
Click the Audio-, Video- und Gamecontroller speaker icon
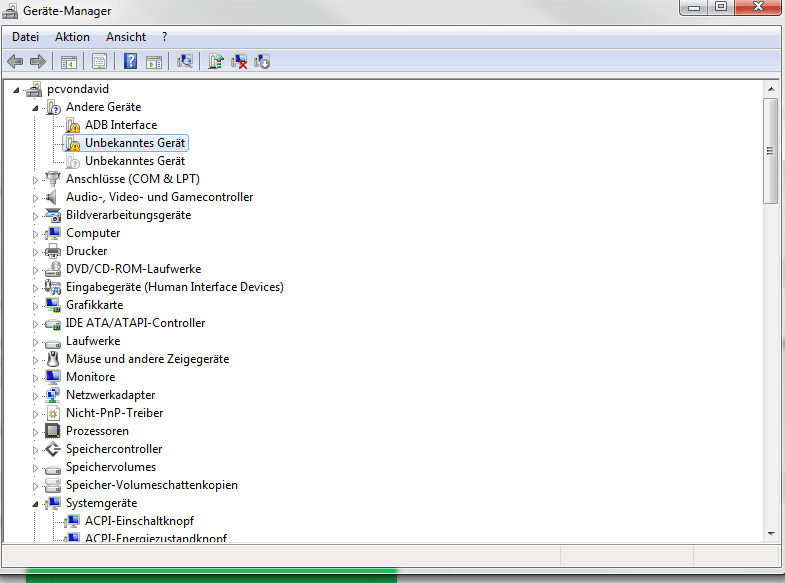pyautogui.click(x=51, y=197)
